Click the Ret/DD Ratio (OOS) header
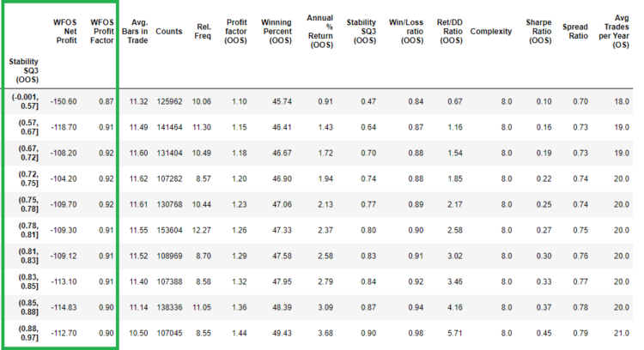 pos(450,31)
